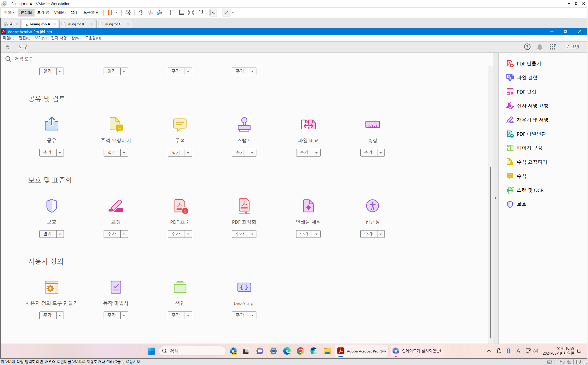Open the Print Production (인쇄물 제작) icon
The width and height of the screenshot is (588, 365).
[x=308, y=206]
